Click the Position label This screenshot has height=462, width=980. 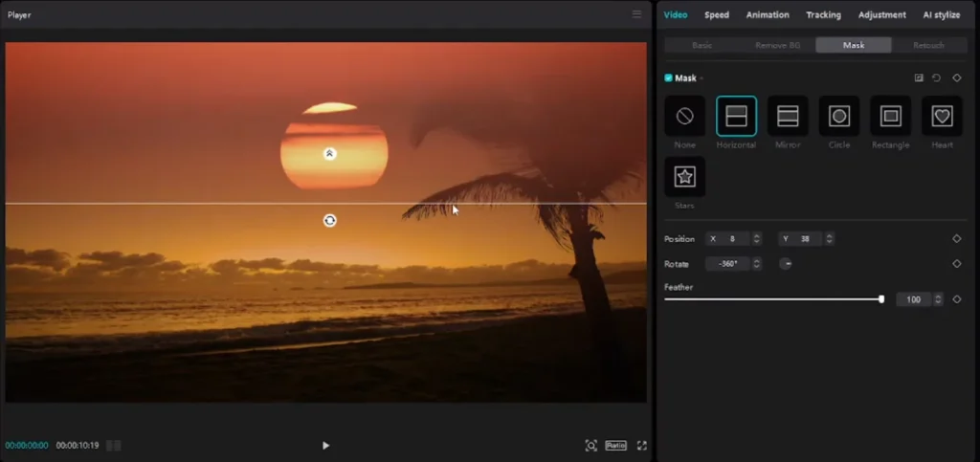(679, 238)
